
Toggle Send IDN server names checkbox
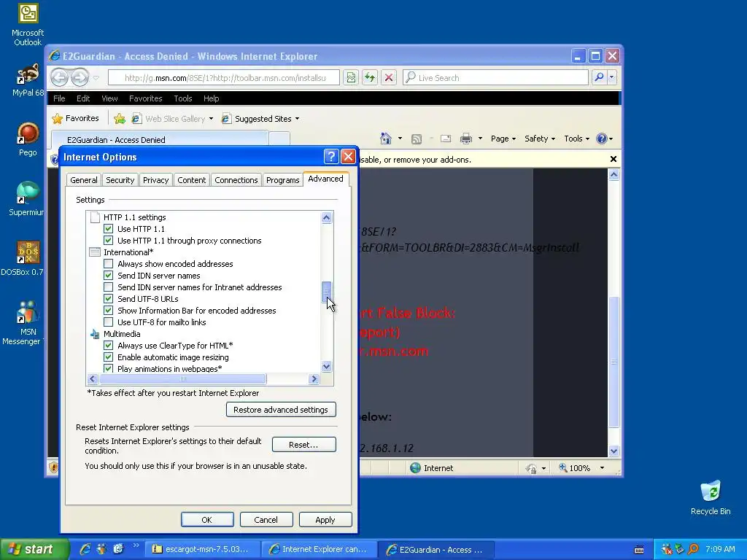(108, 275)
